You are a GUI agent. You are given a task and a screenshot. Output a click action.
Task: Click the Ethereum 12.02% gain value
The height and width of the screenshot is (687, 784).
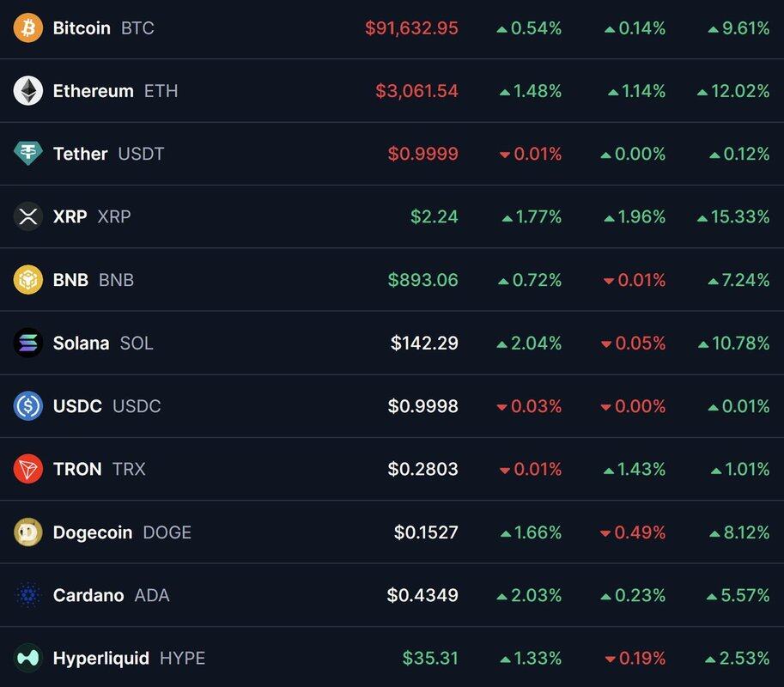point(739,91)
